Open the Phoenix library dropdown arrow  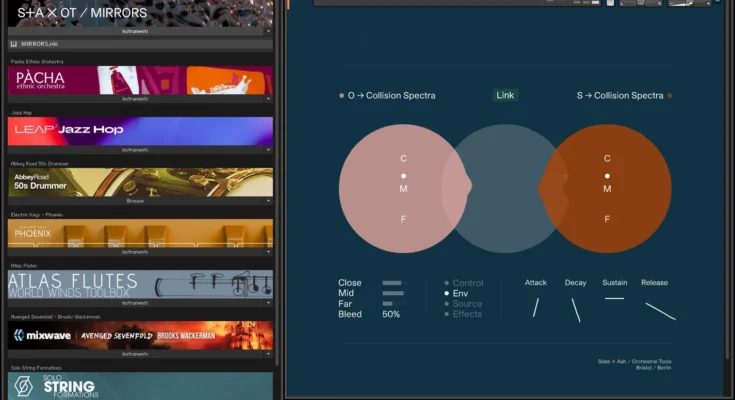pyautogui.click(x=268, y=252)
